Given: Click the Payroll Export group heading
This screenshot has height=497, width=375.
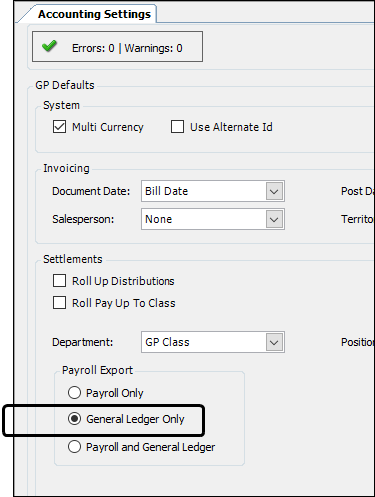Looking at the screenshot, I should point(97,370).
